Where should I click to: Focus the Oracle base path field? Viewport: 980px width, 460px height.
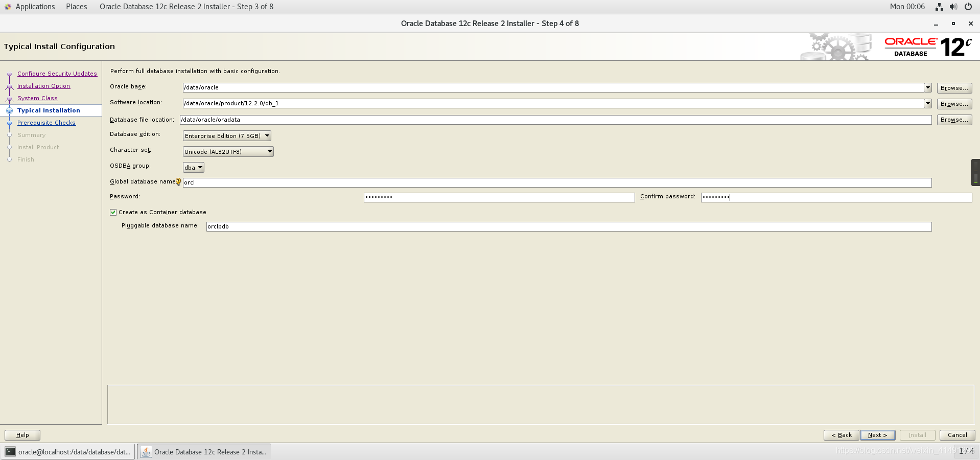coord(553,87)
